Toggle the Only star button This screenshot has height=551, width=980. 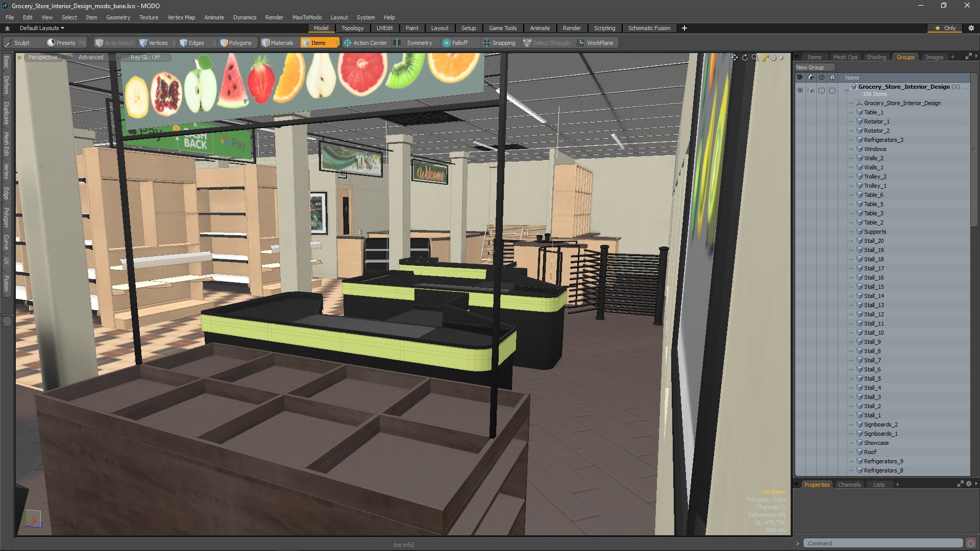pyautogui.click(x=945, y=28)
